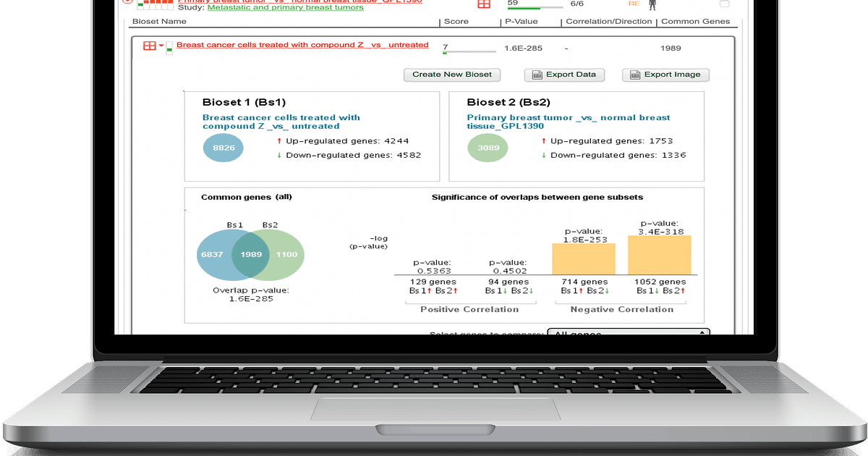Open the 'All genes' selection dropdown
Viewport: 868px width, 456px height.
pos(626,334)
